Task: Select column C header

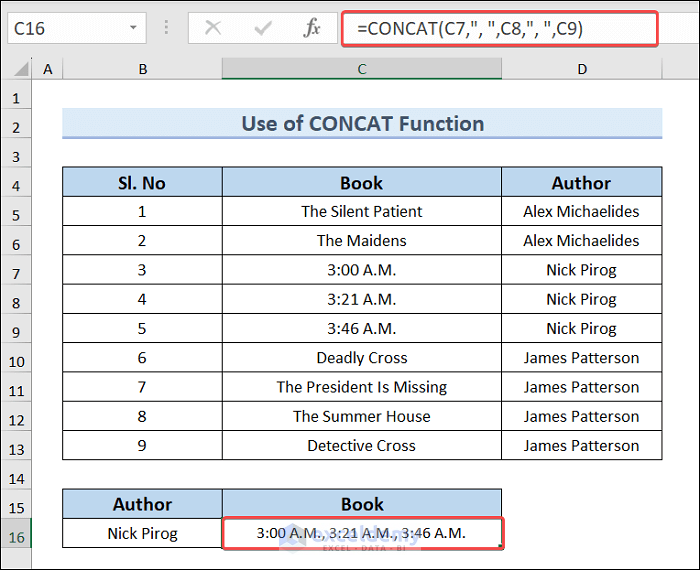Action: (362, 69)
